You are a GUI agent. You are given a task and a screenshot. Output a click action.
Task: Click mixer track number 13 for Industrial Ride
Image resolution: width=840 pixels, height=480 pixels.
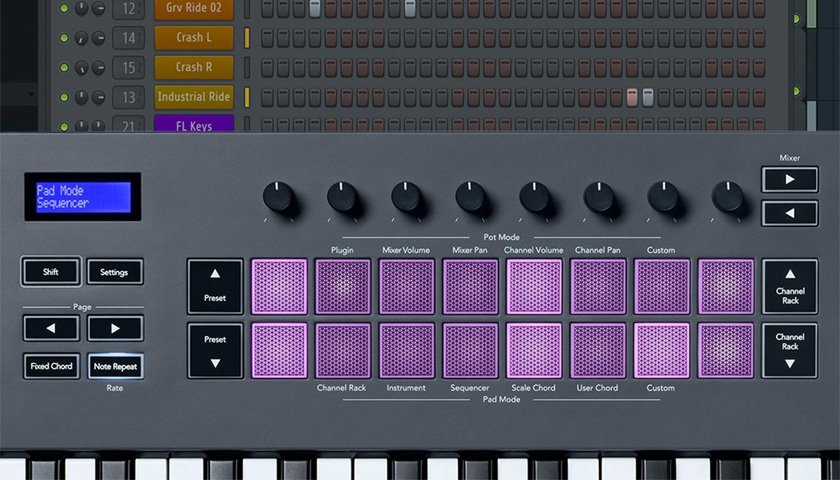[x=129, y=98]
